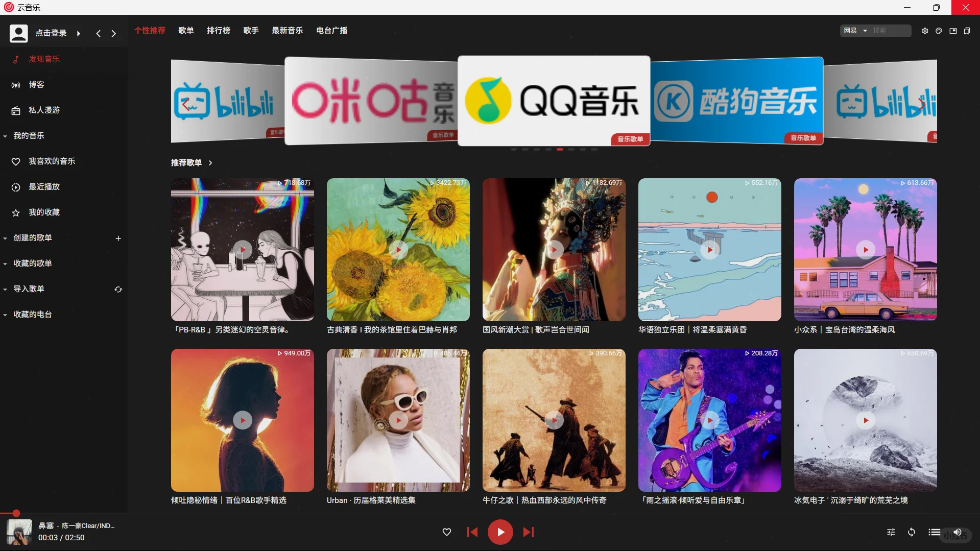Play the PB-R&B playlist cover button
The width and height of the screenshot is (980, 551).
click(243, 250)
